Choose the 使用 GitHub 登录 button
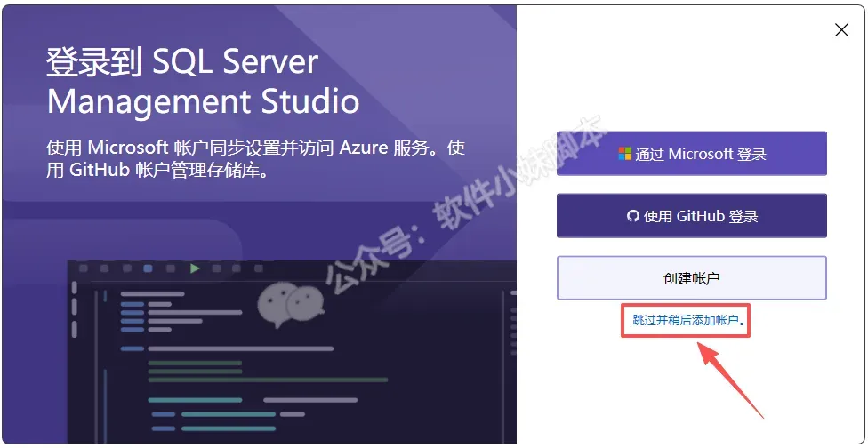Image resolution: width=868 pixels, height=448 pixels. coord(691,216)
